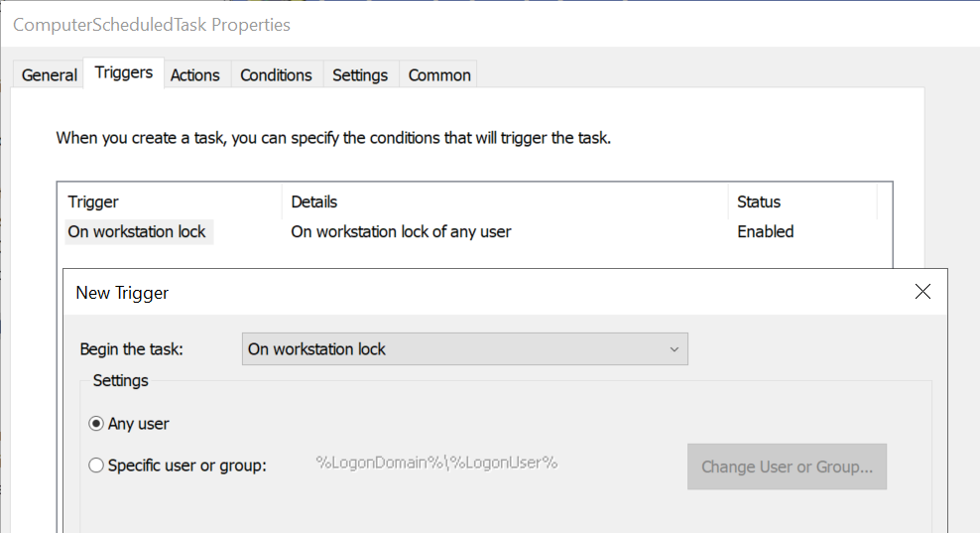Open the Actions tab
980x533 pixels.
click(x=194, y=74)
